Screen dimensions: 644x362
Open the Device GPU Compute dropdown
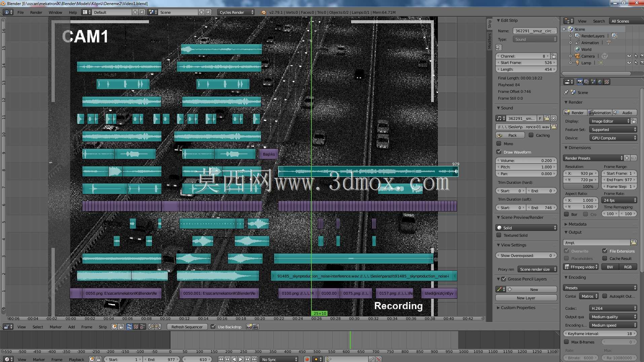(x=613, y=138)
